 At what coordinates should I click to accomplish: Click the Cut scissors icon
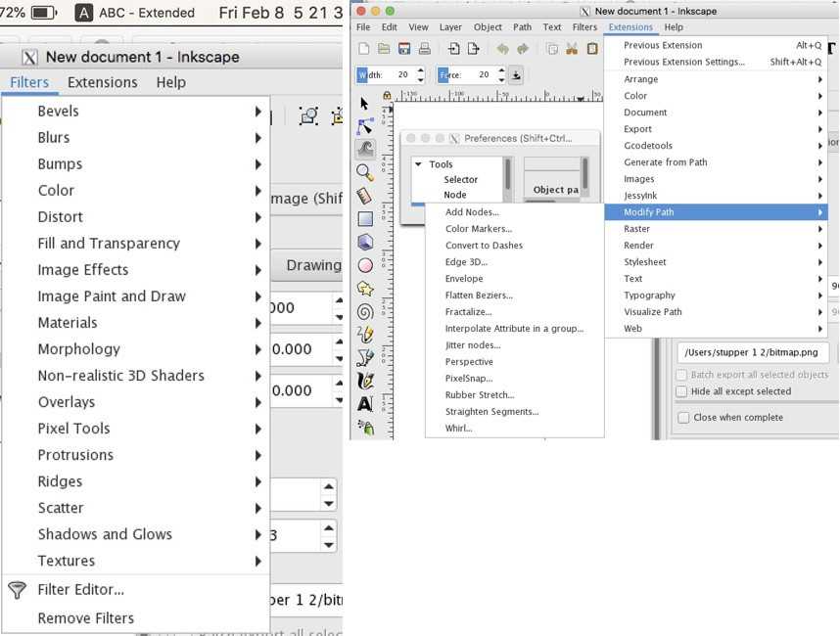[x=572, y=49]
